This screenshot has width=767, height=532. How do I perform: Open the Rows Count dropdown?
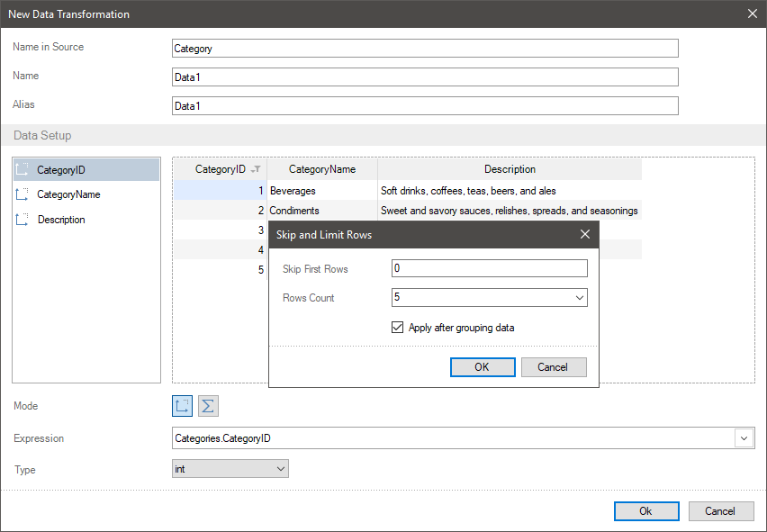(579, 298)
